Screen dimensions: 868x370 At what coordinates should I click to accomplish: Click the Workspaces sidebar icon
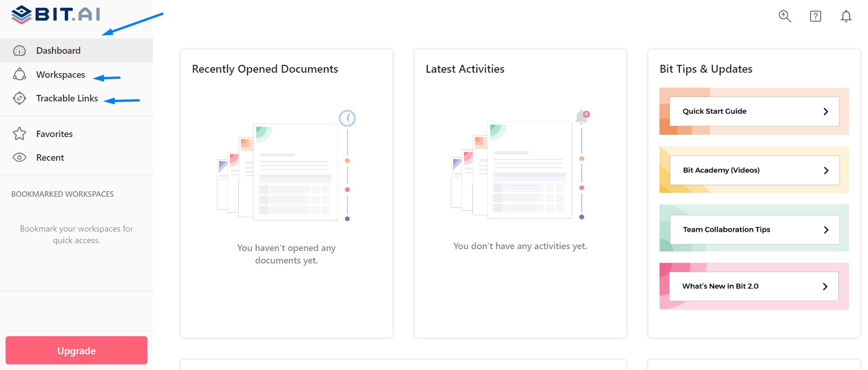coord(19,74)
